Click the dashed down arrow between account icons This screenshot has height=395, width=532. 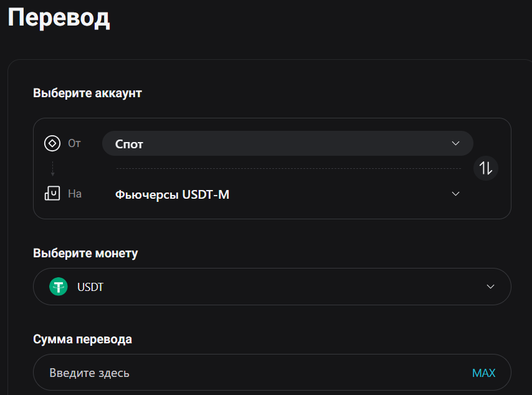pos(52,168)
